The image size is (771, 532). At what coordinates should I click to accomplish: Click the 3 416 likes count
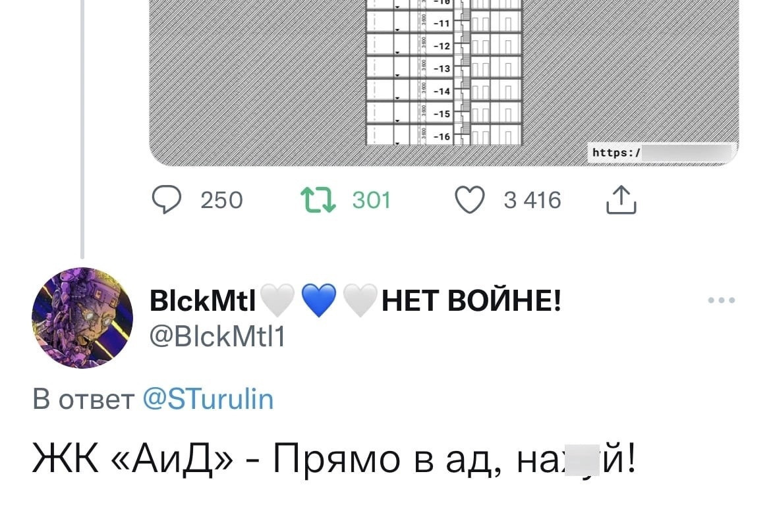click(532, 200)
